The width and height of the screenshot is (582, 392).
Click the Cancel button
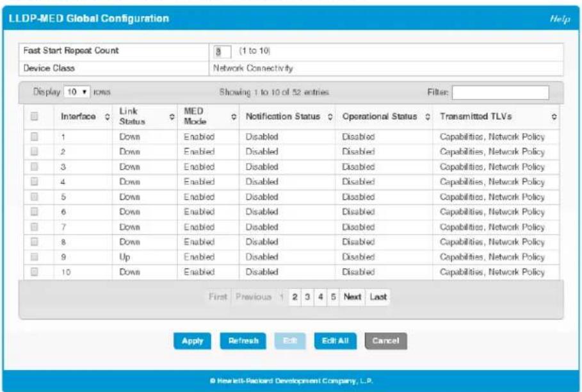pyautogui.click(x=385, y=341)
